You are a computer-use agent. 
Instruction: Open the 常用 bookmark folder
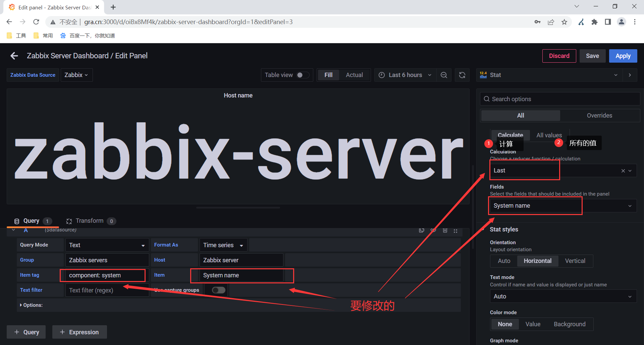pos(43,36)
